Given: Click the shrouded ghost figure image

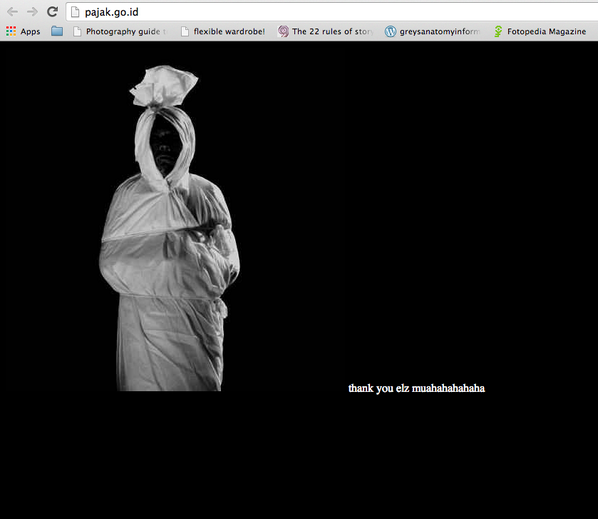Looking at the screenshot, I should click(169, 228).
